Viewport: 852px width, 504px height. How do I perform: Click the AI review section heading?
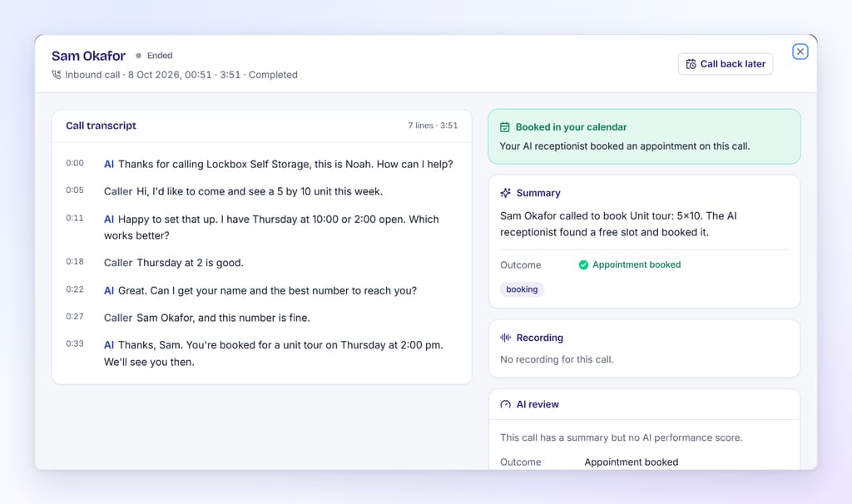[537, 404]
